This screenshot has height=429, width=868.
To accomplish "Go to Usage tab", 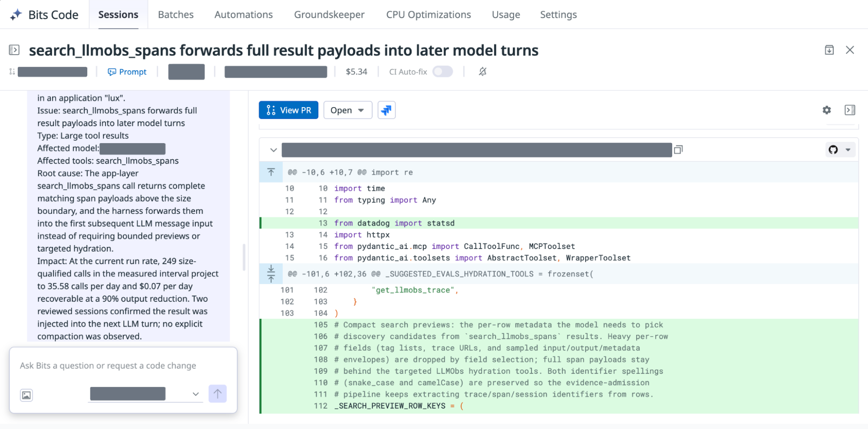I will coord(506,14).
